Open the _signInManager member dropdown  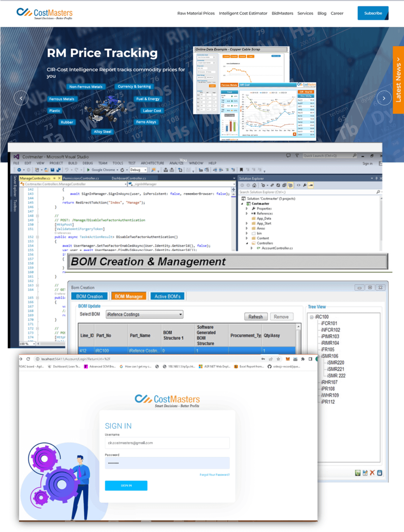(x=181, y=184)
